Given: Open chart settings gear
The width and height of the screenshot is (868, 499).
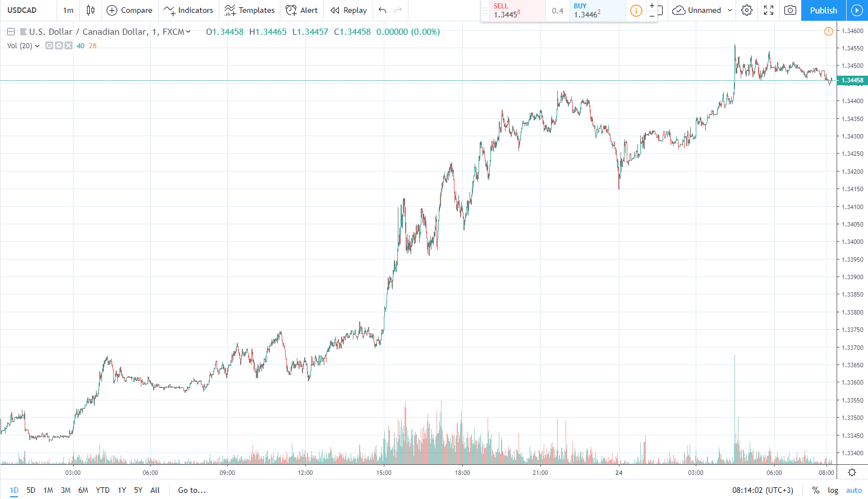Looking at the screenshot, I should [747, 10].
